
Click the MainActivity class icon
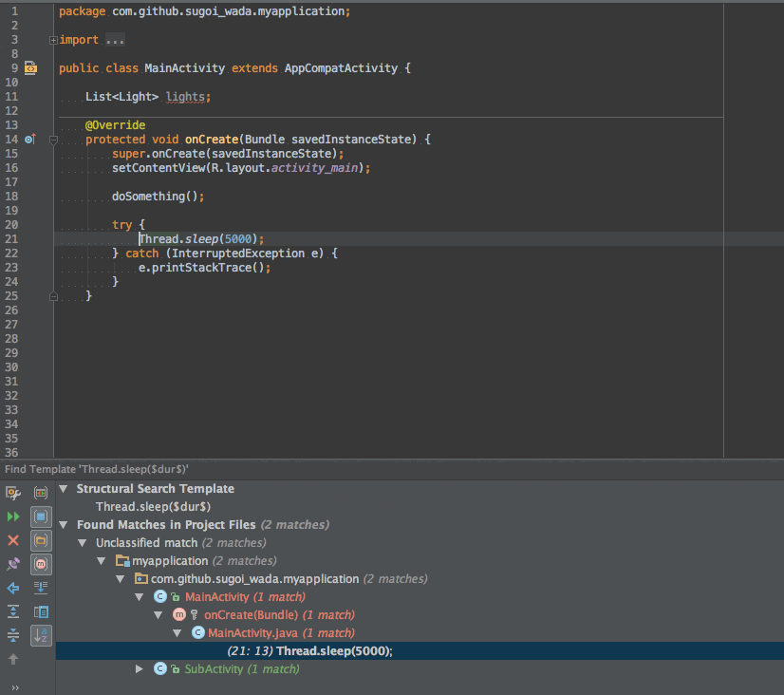(x=160, y=596)
